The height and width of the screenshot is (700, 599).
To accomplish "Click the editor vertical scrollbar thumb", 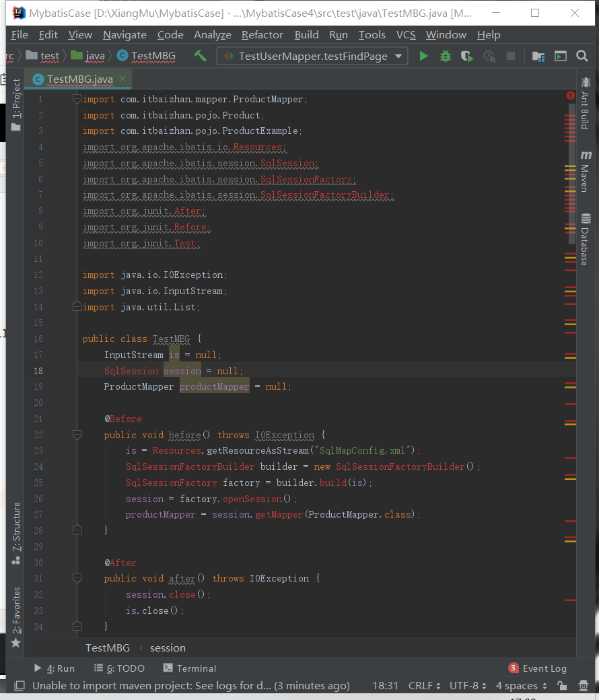I will pyautogui.click(x=572, y=174).
